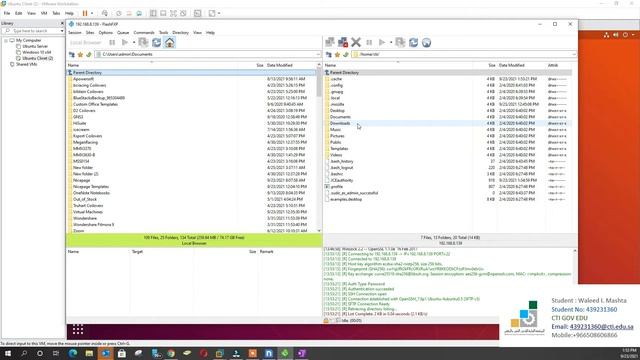640x360 pixels.
Task: Select Windows 10 x64 in Library
Action: 37,52
